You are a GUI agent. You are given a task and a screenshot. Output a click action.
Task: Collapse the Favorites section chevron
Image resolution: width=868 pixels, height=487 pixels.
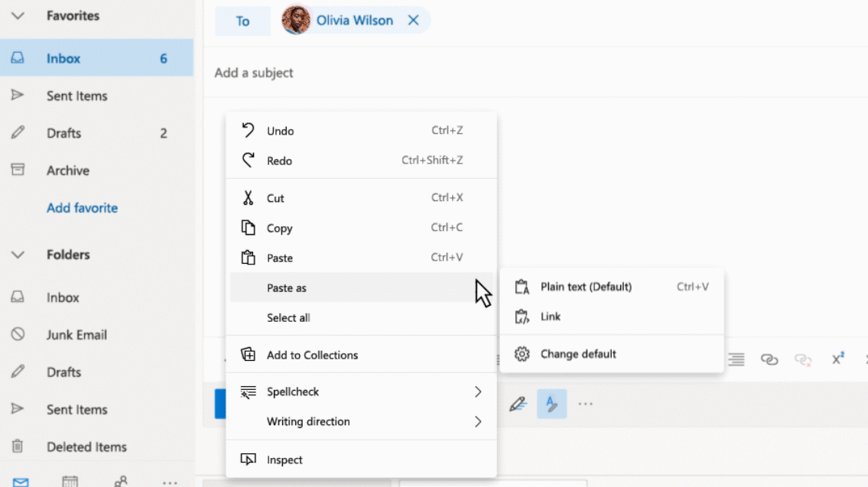(x=18, y=15)
